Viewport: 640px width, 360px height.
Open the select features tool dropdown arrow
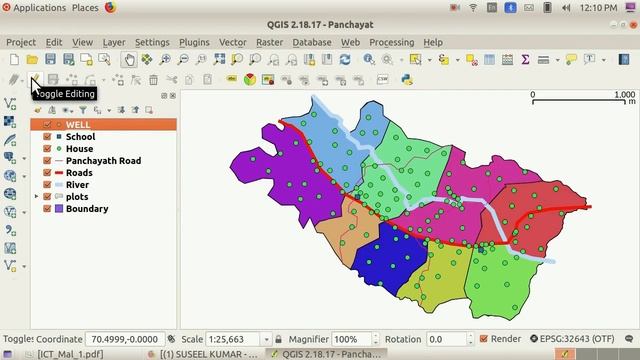coord(429,60)
